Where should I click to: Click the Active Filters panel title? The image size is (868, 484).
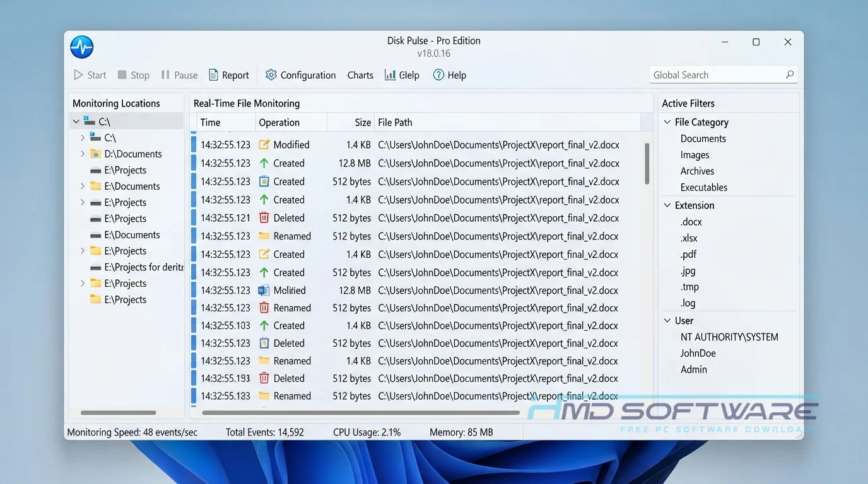688,103
